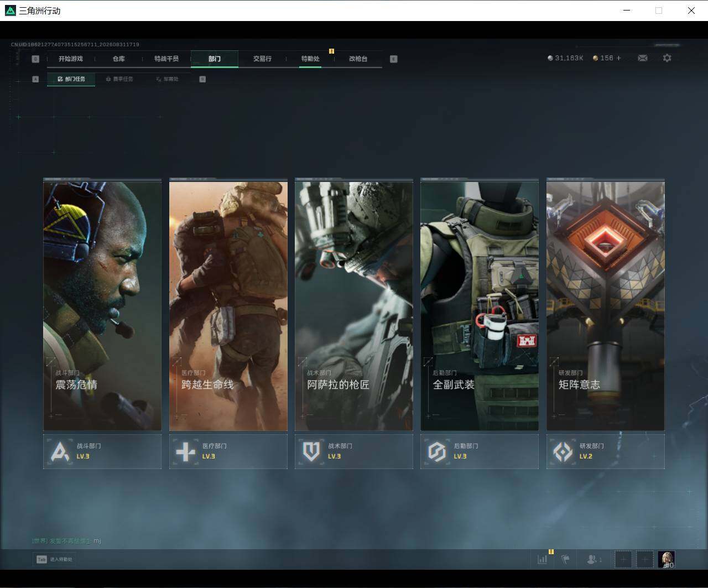The height and width of the screenshot is (588, 708).
Task: Switch to the 改枪台 tab
Action: (358, 59)
